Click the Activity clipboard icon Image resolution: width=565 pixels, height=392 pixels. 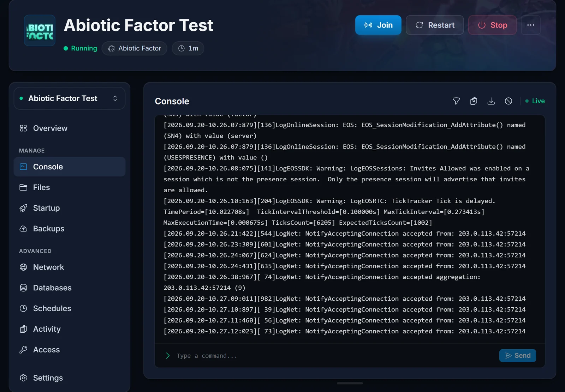[x=23, y=329]
